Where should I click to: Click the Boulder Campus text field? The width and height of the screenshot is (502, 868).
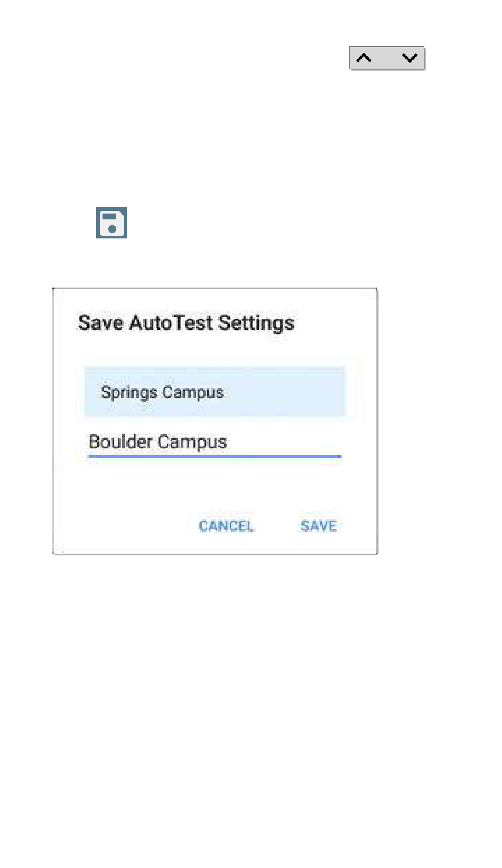point(215,442)
